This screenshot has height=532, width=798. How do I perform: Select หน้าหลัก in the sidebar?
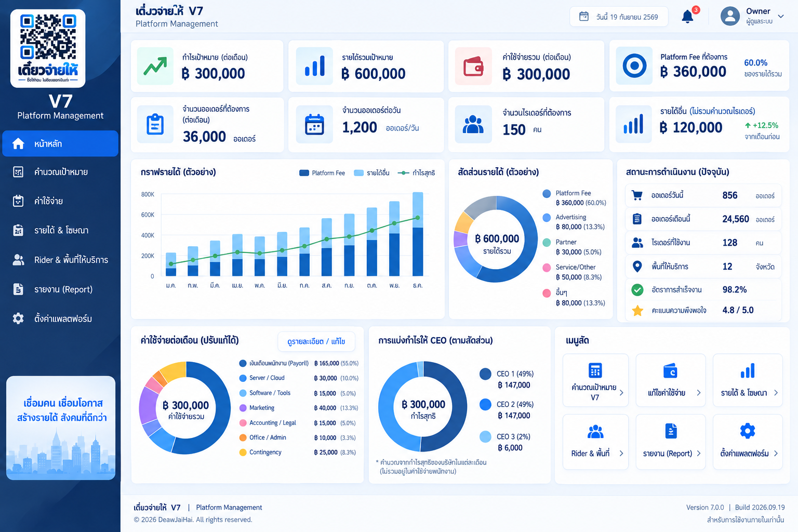[60, 143]
